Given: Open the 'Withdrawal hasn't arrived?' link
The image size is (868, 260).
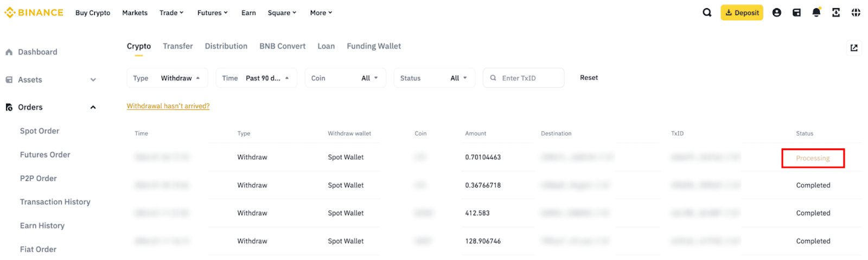Looking at the screenshot, I should (168, 106).
